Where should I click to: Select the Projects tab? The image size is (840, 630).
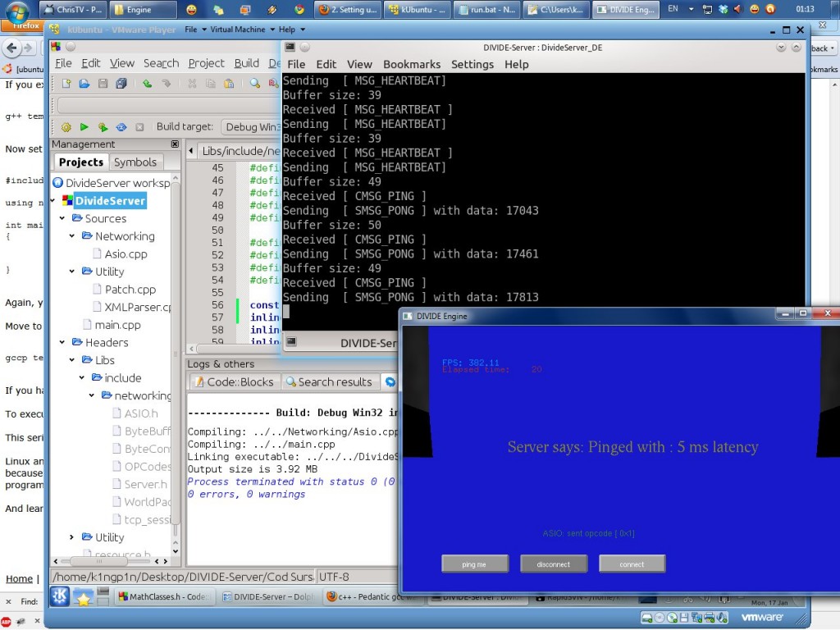(x=81, y=162)
